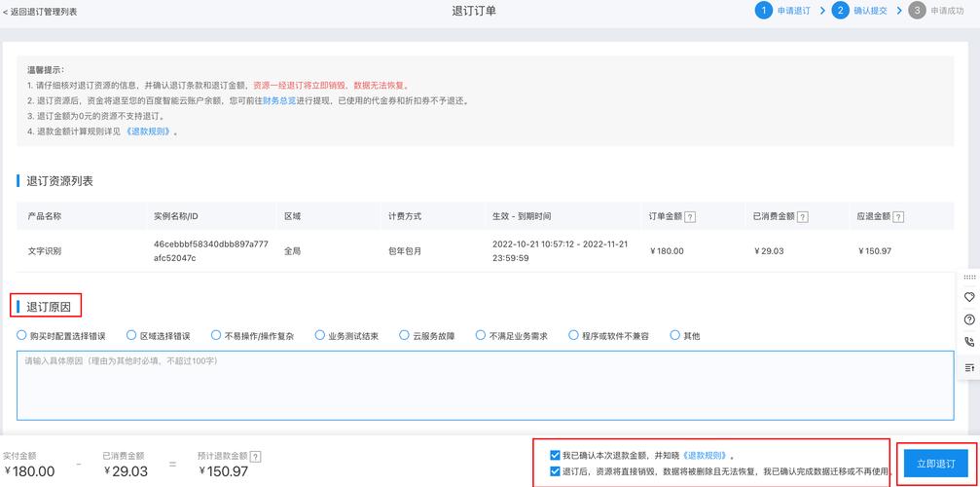Select reason 不满足业务需求
This screenshot has height=487, width=980.
[480, 335]
